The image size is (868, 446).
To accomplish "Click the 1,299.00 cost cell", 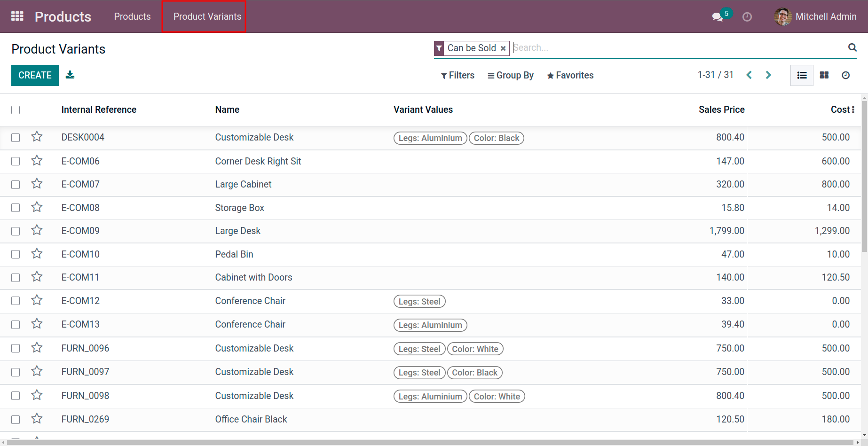I will [x=832, y=231].
